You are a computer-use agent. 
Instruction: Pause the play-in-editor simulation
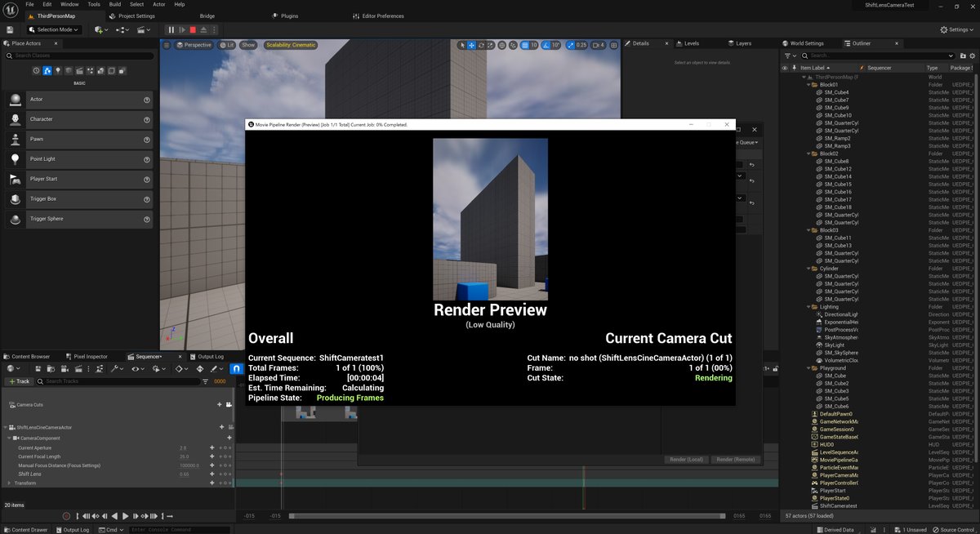[x=171, y=29]
